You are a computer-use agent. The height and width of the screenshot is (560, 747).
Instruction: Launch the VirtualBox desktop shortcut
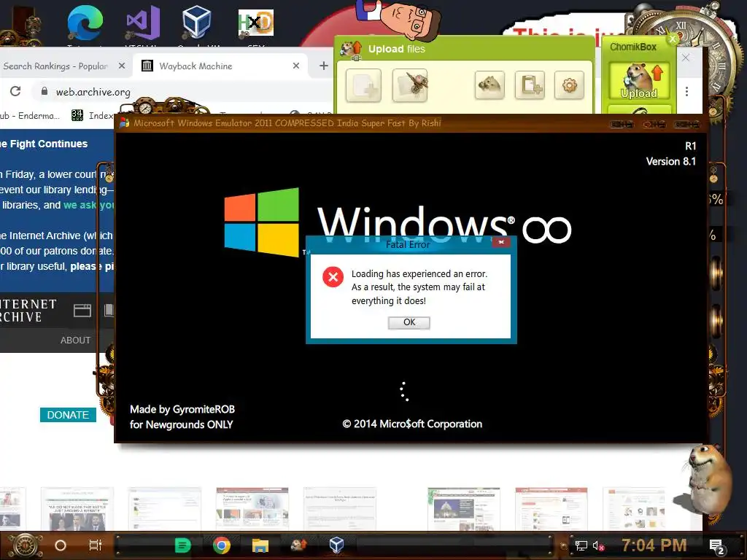pyautogui.click(x=197, y=21)
